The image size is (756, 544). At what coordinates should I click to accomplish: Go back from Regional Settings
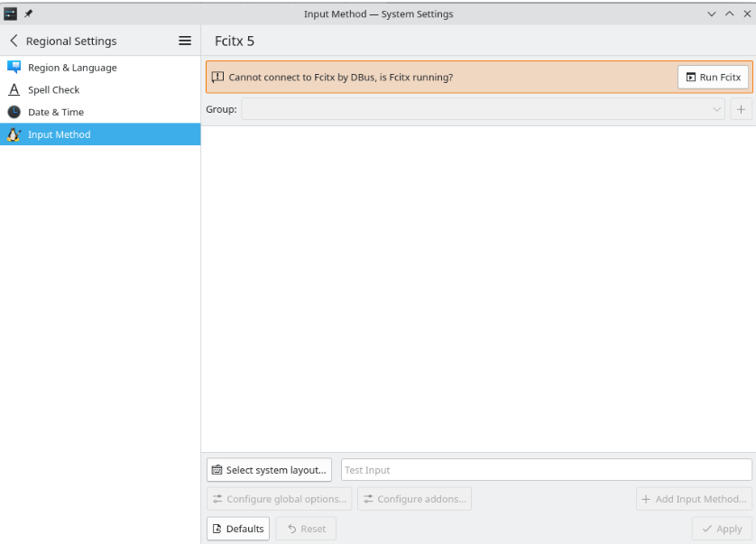(x=14, y=41)
